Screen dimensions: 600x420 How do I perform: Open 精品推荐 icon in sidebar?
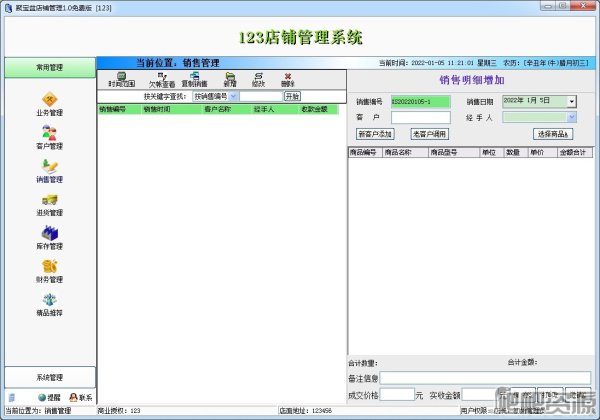pyautogui.click(x=49, y=303)
